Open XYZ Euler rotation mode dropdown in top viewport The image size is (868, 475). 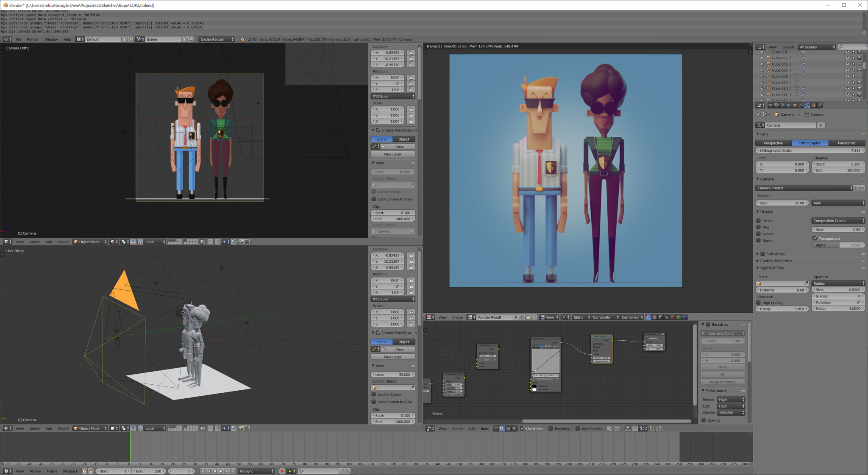[x=393, y=97]
